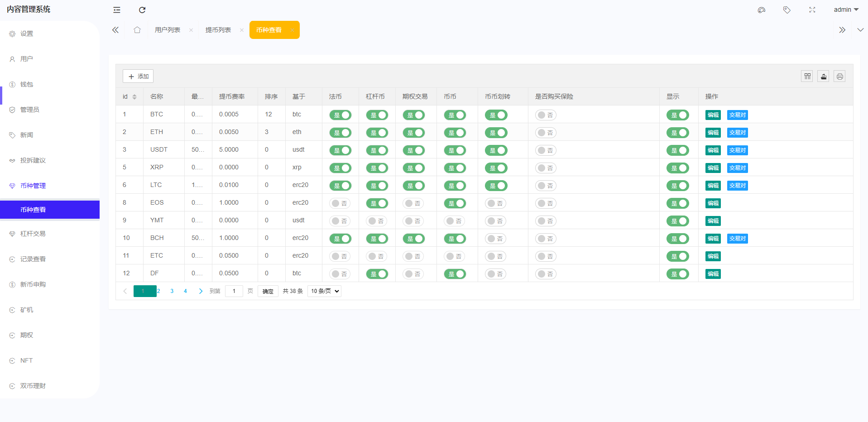The height and width of the screenshot is (422, 868).
Task: Collapse the sidebar menu icon
Action: pos(116,10)
